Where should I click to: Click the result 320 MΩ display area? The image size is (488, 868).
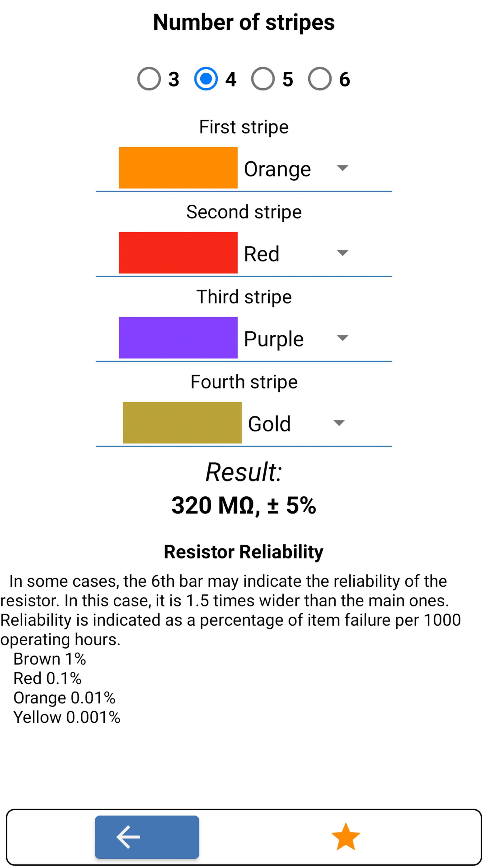[x=244, y=505]
